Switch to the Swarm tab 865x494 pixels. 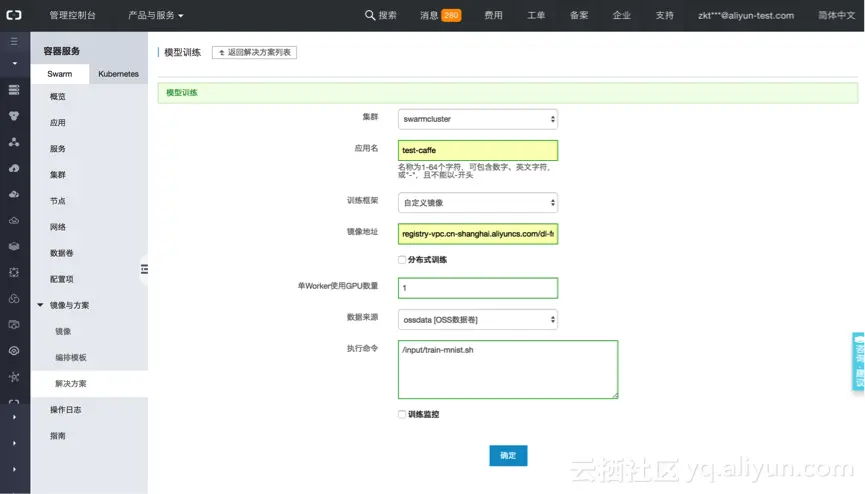point(60,74)
